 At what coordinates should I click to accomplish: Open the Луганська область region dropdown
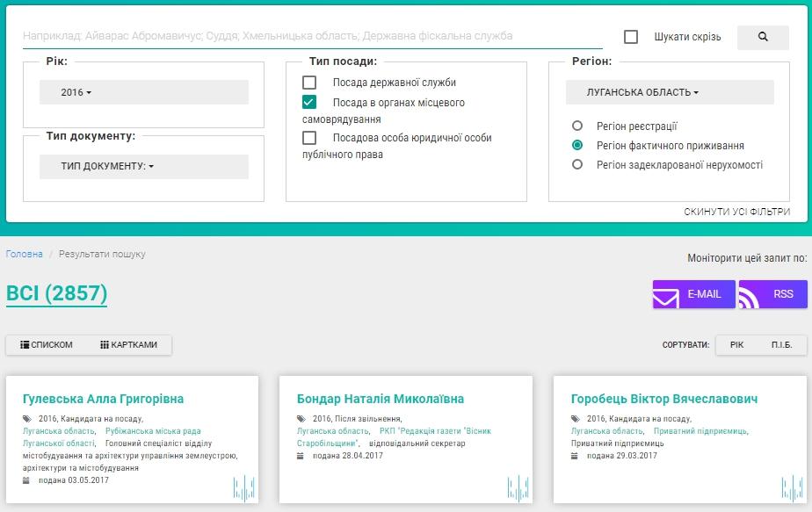point(669,92)
